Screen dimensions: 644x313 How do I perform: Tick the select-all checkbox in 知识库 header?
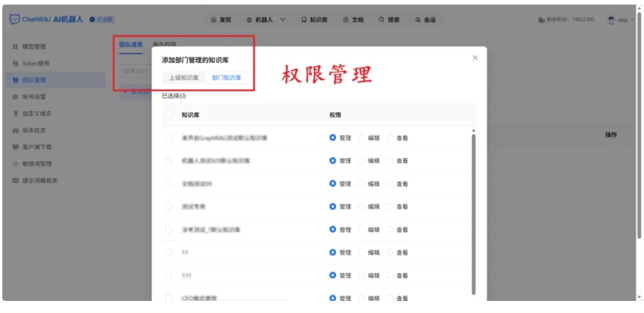coord(169,115)
